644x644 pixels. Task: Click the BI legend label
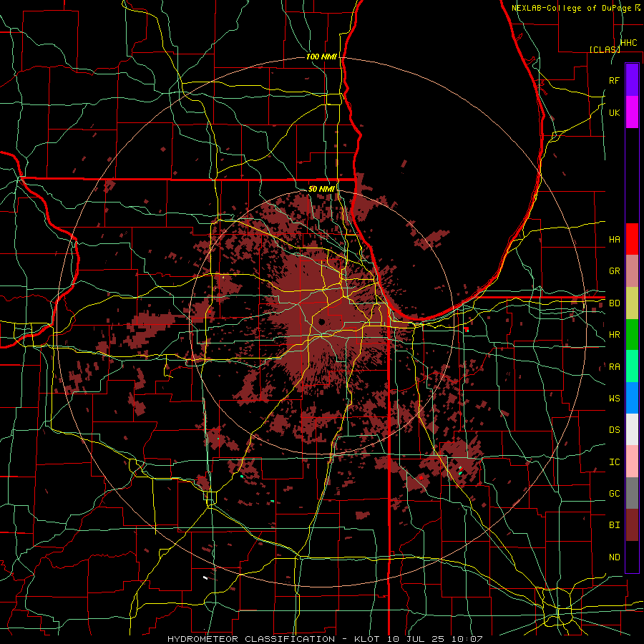pyautogui.click(x=614, y=525)
